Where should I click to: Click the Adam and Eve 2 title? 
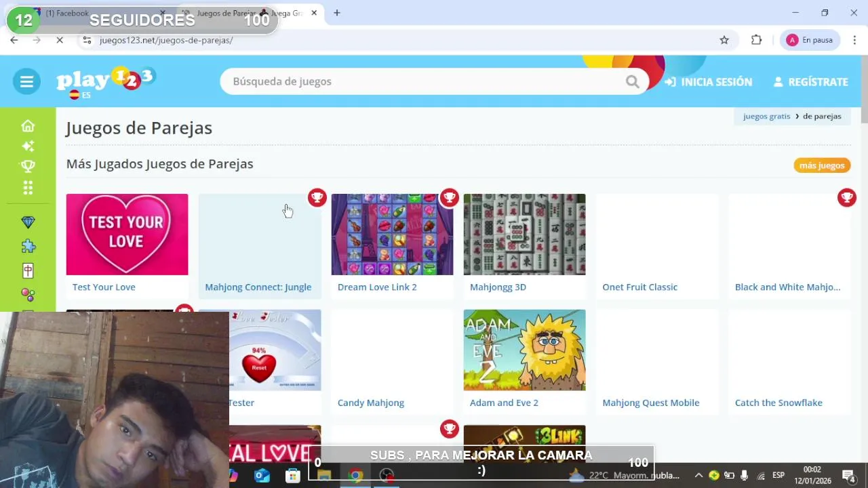[504, 403]
